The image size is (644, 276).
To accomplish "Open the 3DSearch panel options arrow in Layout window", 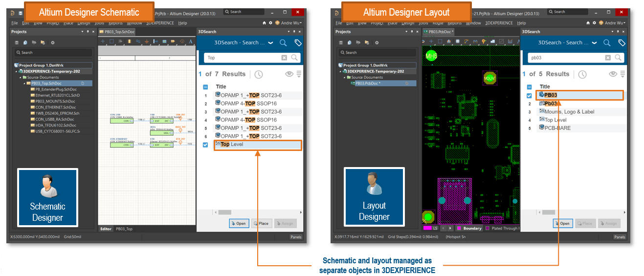I will click(612, 32).
